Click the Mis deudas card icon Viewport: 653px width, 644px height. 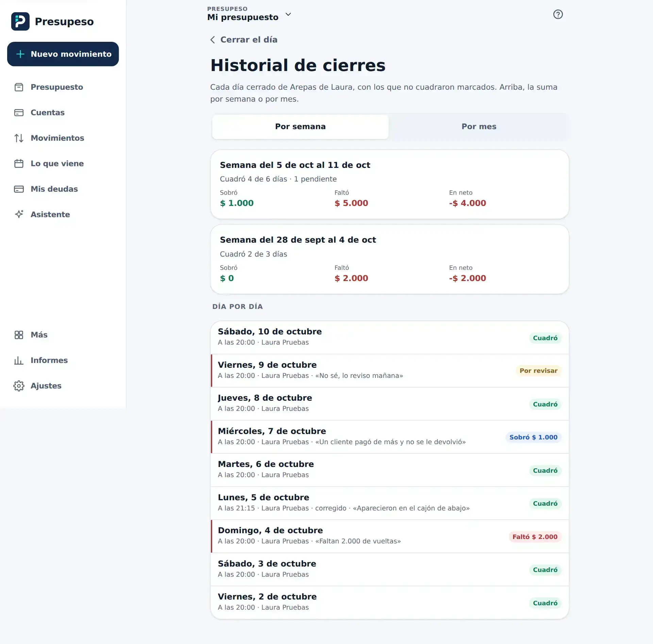click(x=19, y=189)
